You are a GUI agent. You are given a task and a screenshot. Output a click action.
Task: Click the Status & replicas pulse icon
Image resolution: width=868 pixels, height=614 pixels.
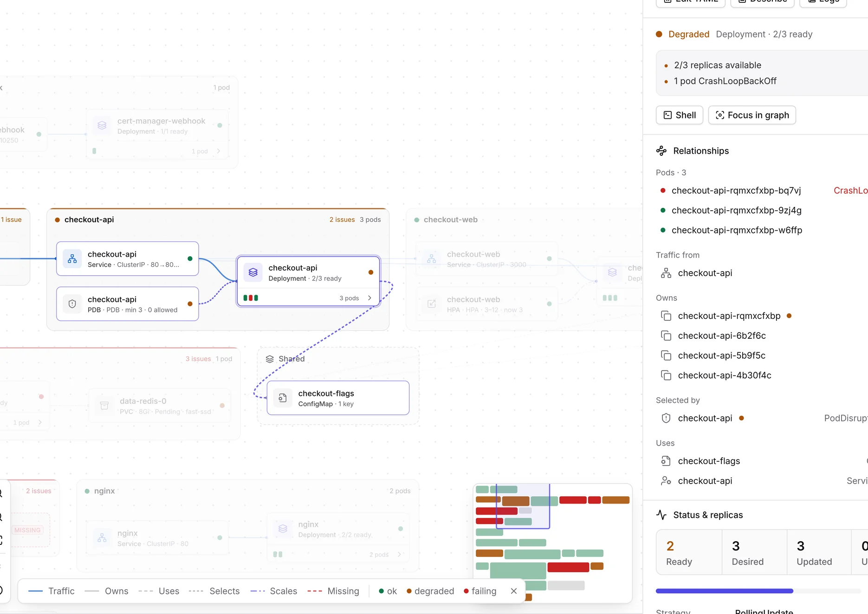click(x=661, y=515)
